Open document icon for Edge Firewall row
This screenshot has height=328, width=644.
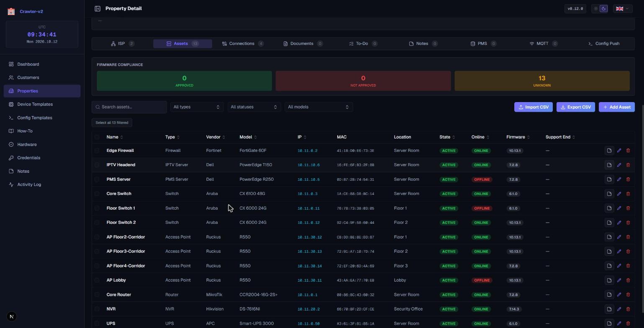609,151
